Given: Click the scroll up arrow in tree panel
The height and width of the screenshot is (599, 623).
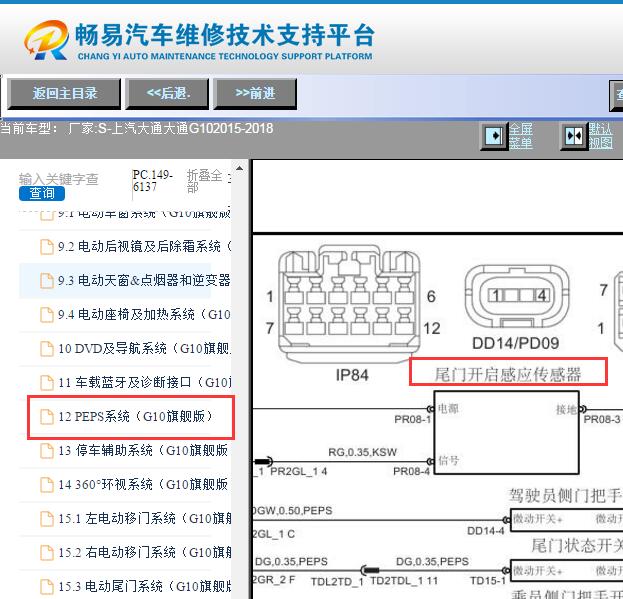Looking at the screenshot, I should click(x=239, y=168).
